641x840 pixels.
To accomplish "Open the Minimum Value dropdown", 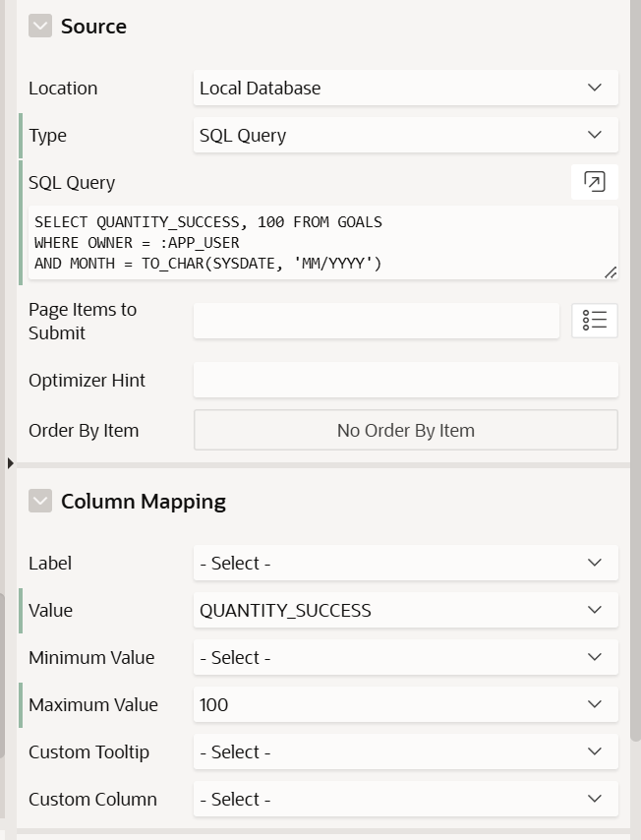I will (x=405, y=657).
